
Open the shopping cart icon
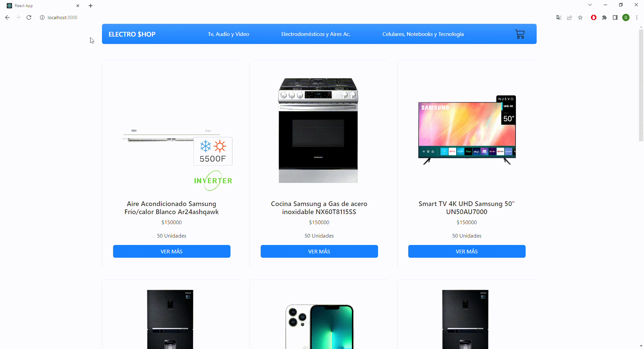pyautogui.click(x=520, y=34)
